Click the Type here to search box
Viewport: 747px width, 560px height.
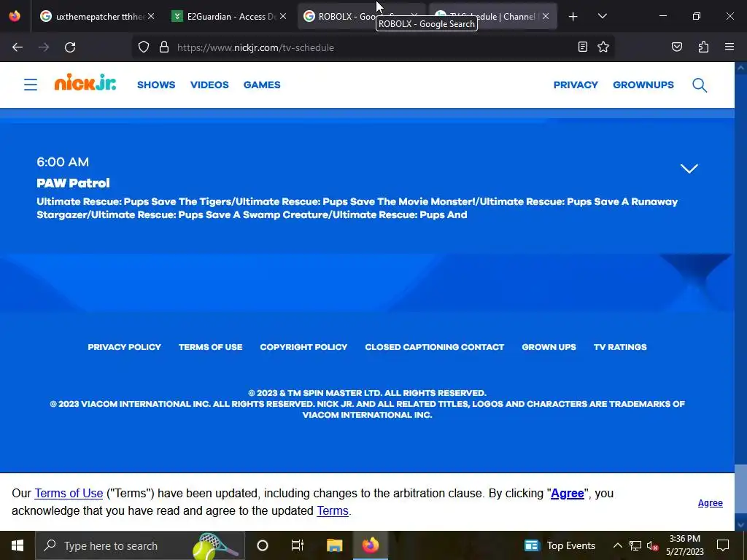click(x=140, y=545)
